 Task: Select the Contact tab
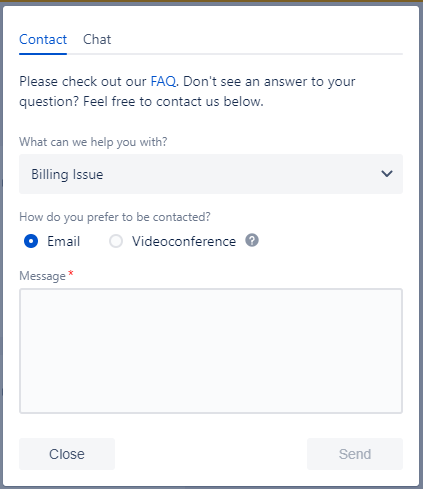click(43, 39)
